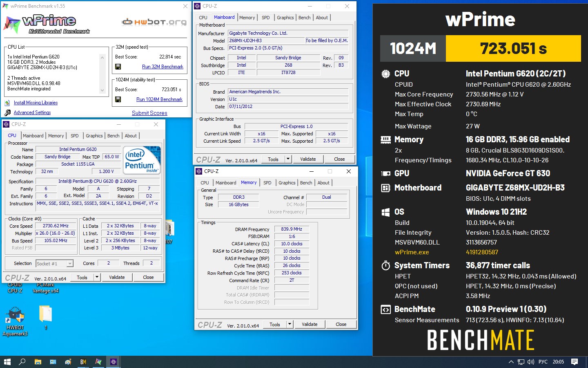Click wPrime.exe entry in BenchMate panel

tap(412, 252)
